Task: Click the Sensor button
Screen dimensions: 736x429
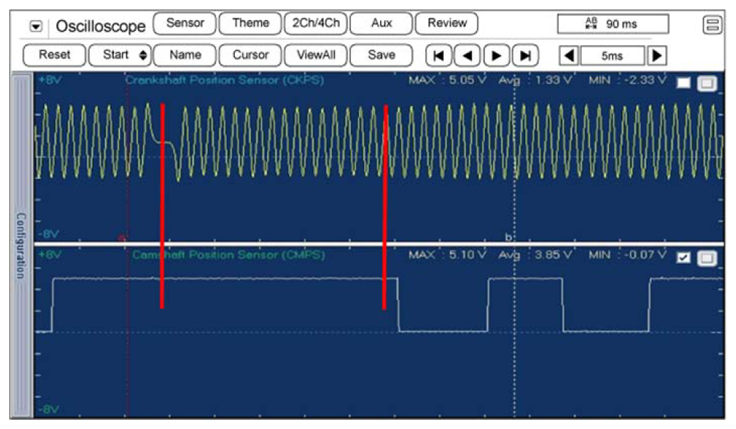Action: click(184, 23)
